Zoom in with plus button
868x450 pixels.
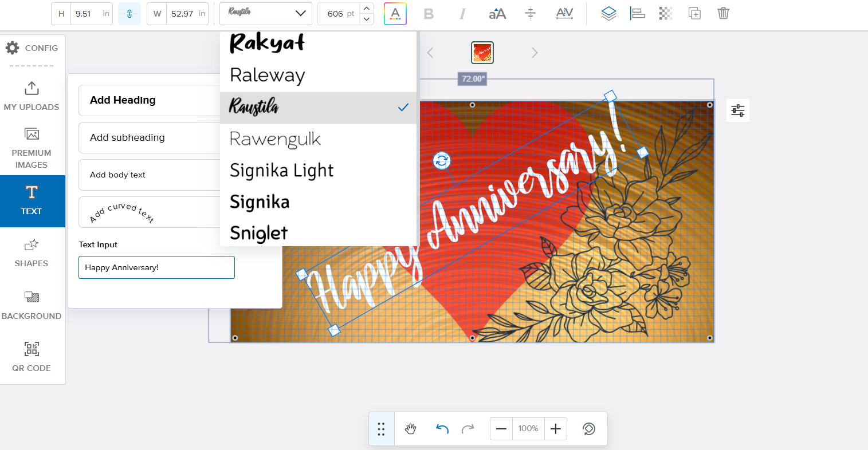(x=556, y=429)
